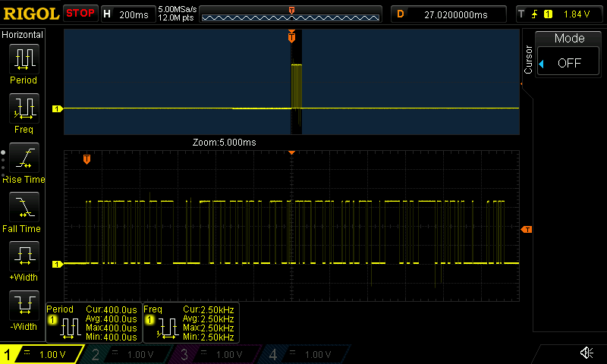
Task: Click channel 1 ground marker in zoom window
Action: [x=58, y=264]
